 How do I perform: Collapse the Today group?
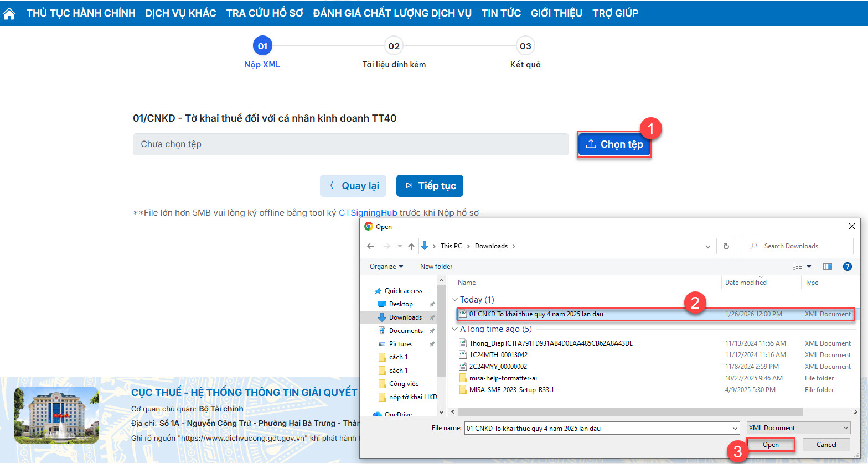click(x=454, y=300)
